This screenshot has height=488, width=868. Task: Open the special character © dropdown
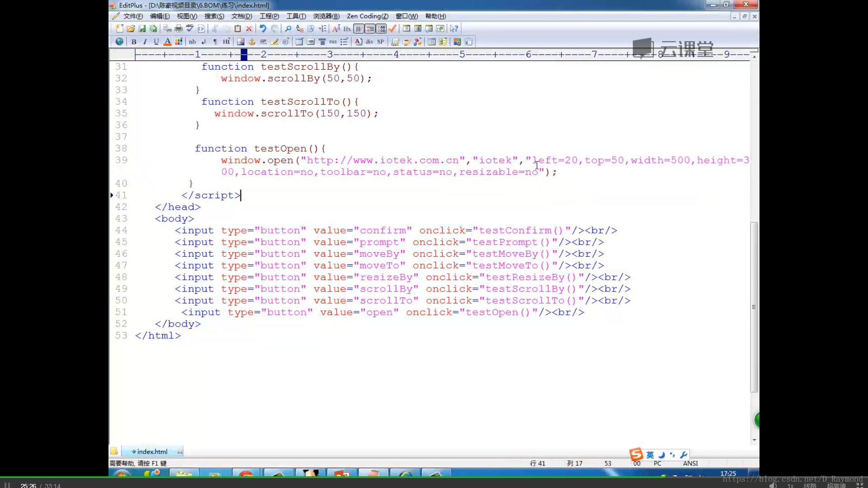286,42
